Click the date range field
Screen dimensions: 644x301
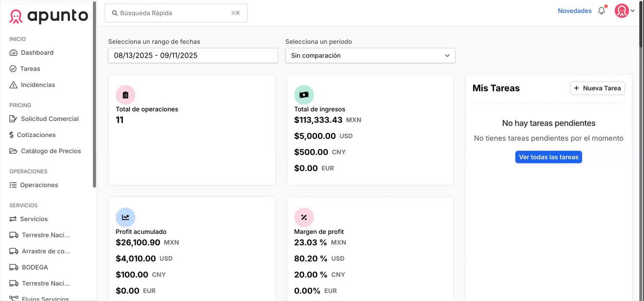193,56
